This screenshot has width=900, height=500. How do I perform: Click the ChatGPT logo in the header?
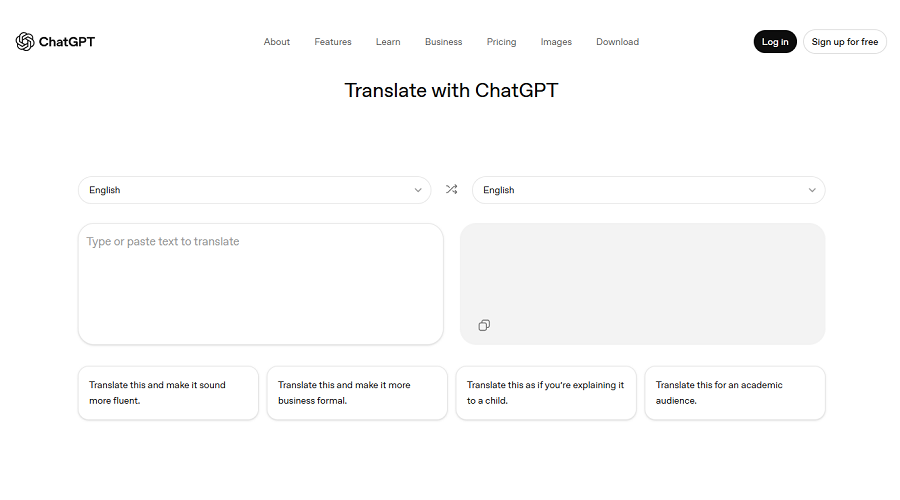(55, 42)
